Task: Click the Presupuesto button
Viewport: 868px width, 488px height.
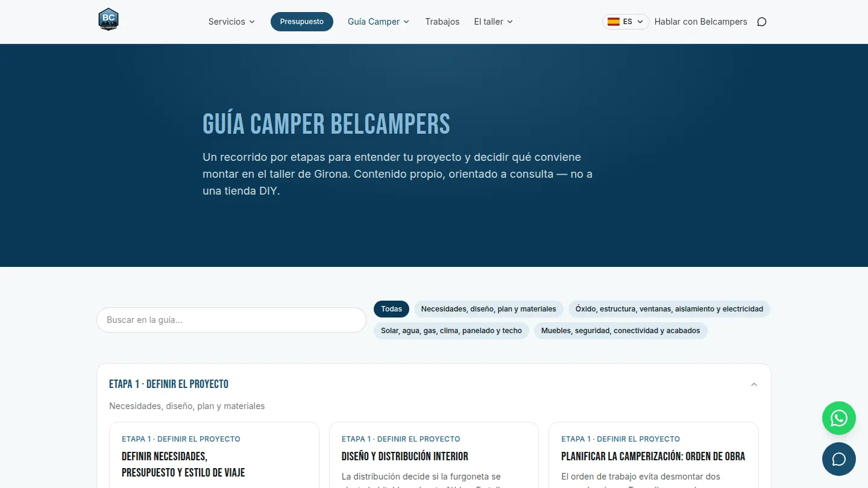Action: click(x=302, y=22)
